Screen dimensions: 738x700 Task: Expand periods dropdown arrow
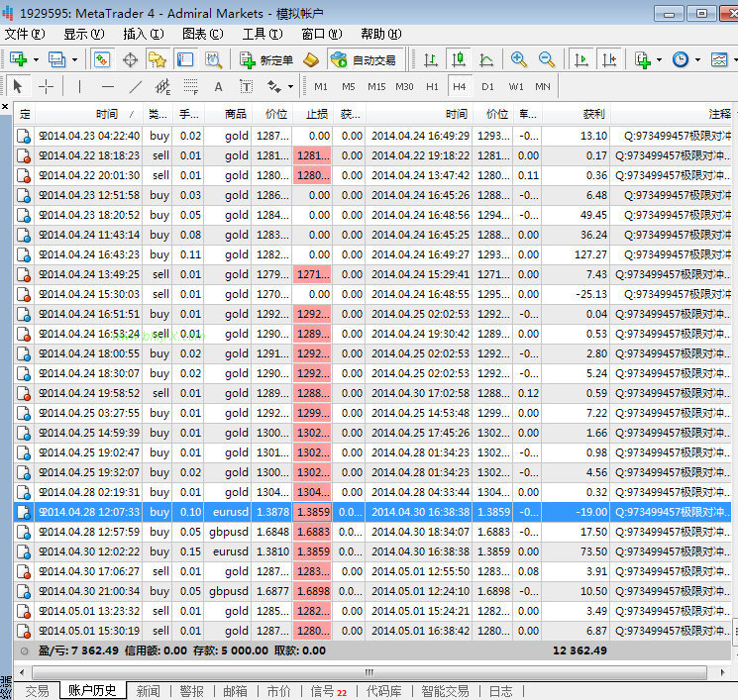click(697, 59)
